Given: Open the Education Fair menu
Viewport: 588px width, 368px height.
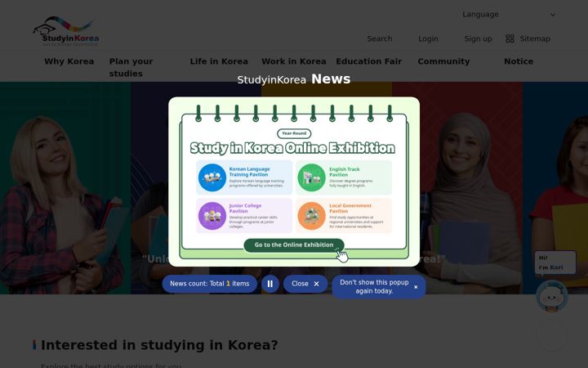Looking at the screenshot, I should coord(368,61).
